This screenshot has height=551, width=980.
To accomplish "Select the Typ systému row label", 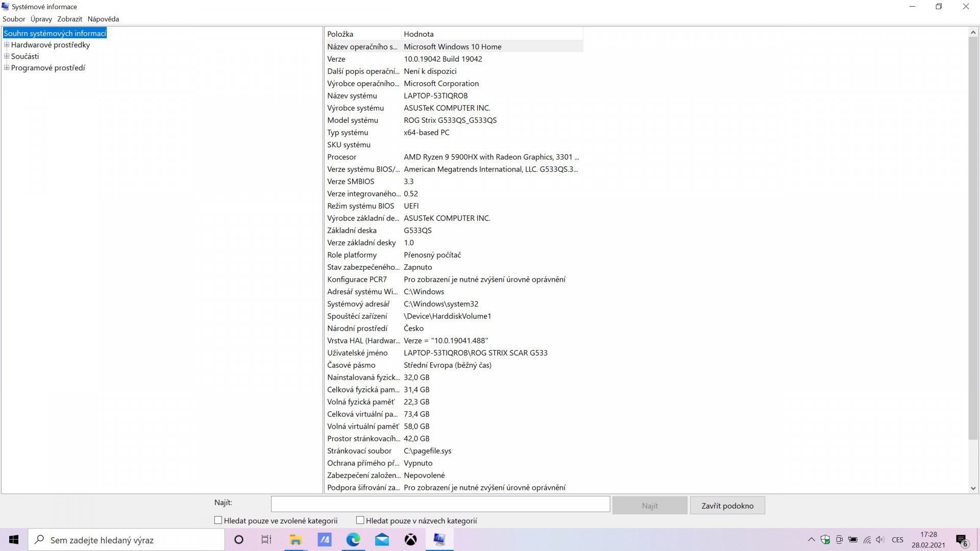I will [347, 132].
